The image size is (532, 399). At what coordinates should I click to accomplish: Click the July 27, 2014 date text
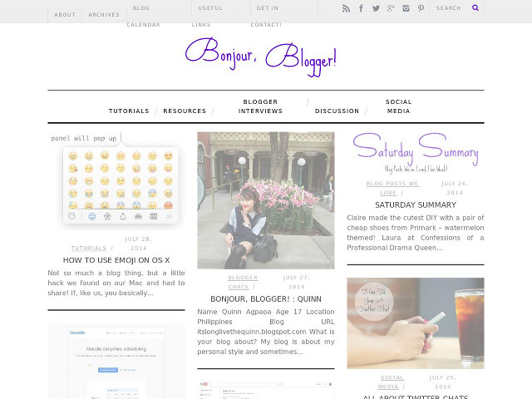[x=296, y=283]
